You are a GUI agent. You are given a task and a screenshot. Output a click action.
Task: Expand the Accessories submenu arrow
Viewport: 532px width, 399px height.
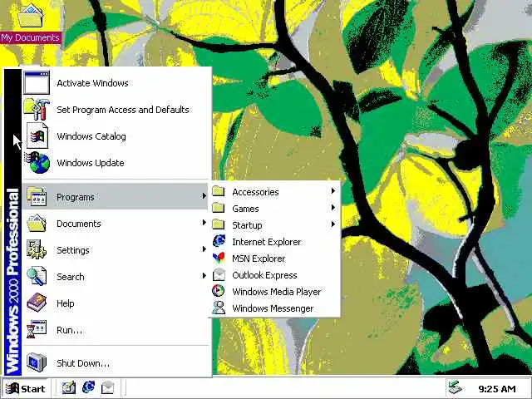(x=333, y=191)
